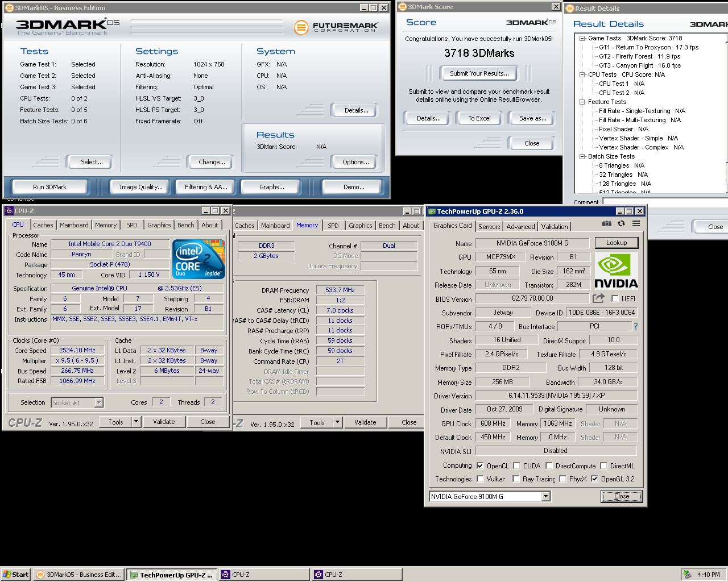Click the Comment input field in Result Details

pyautogui.click(x=665, y=202)
